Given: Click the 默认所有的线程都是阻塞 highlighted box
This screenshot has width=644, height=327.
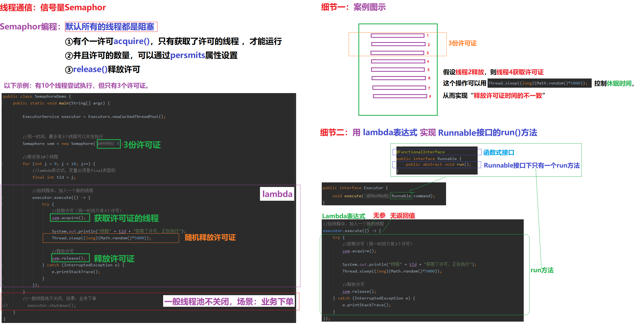Looking at the screenshot, I should pyautogui.click(x=111, y=27).
